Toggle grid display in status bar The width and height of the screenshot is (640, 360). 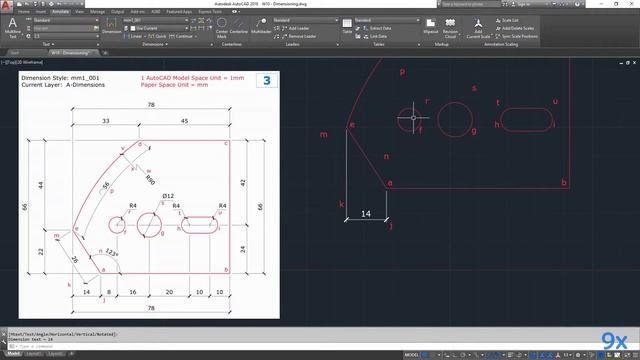pos(425,355)
